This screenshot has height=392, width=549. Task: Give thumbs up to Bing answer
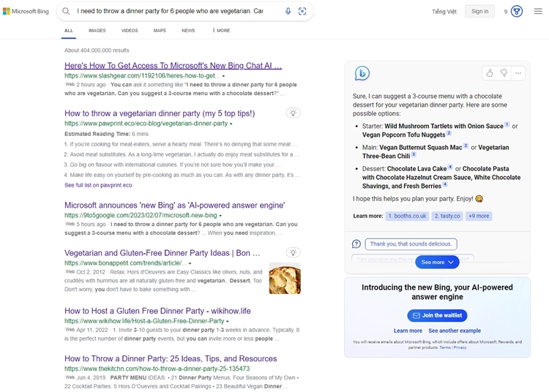tap(490, 73)
